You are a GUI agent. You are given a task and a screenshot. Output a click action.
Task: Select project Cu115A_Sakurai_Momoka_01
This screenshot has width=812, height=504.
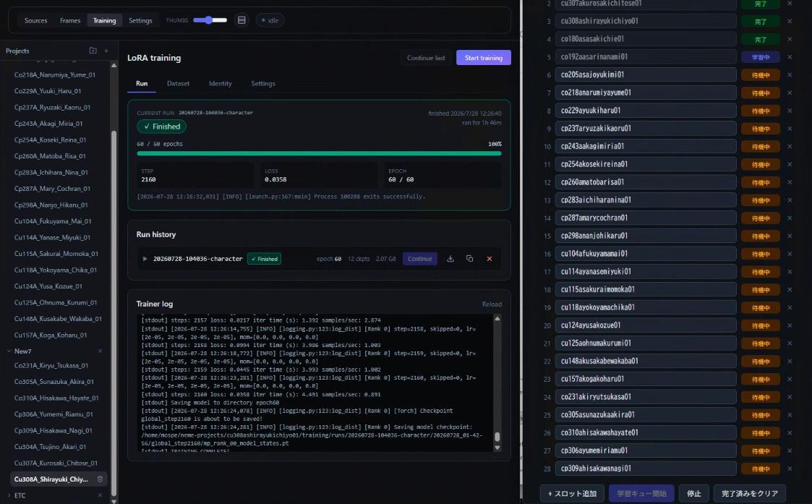[56, 253]
